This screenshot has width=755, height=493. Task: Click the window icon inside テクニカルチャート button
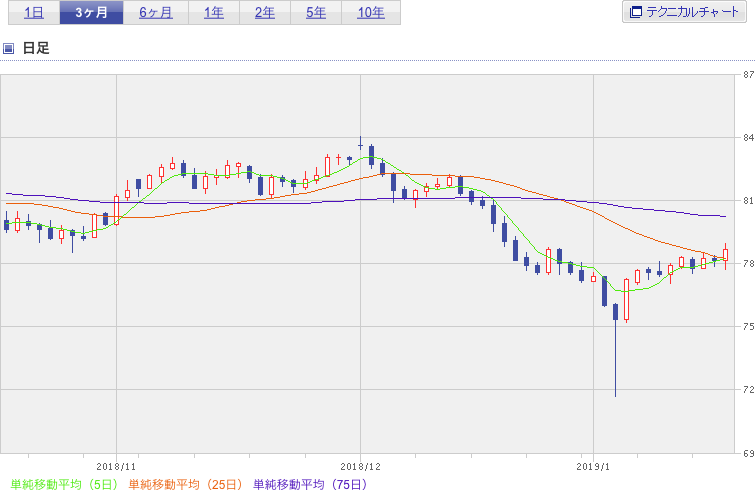636,12
